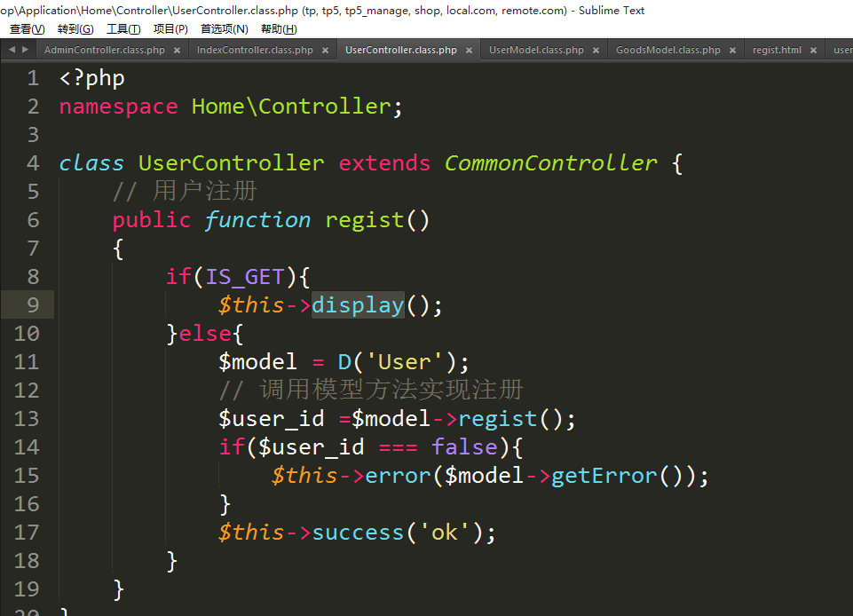The height and width of the screenshot is (616, 853).
Task: Switch to the regist.html tab
Action: (x=777, y=51)
